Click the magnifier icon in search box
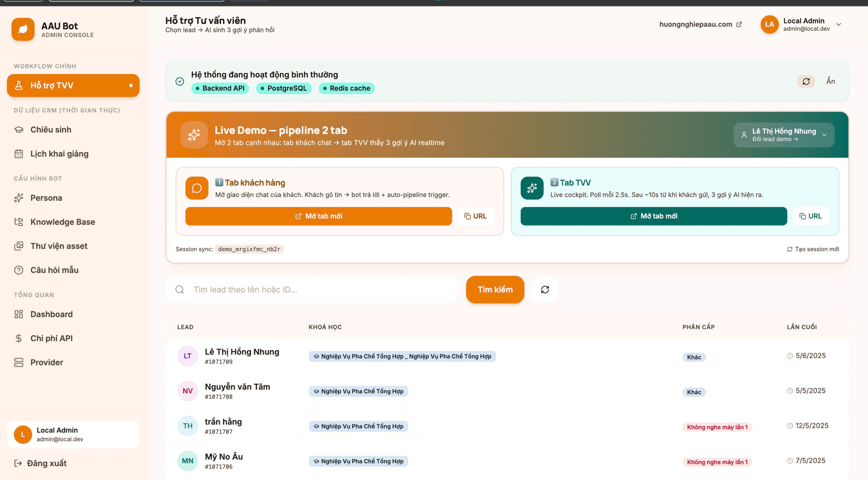The height and width of the screenshot is (480, 868). [x=180, y=290]
